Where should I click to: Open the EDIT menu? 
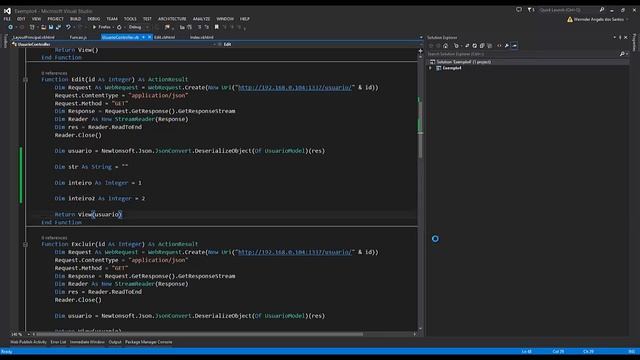click(21, 19)
